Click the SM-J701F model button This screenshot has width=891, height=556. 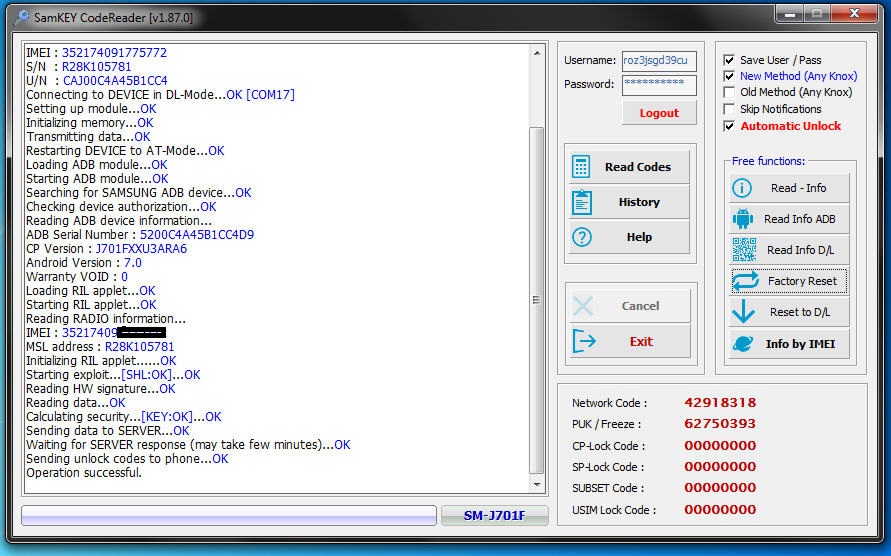[x=494, y=516]
